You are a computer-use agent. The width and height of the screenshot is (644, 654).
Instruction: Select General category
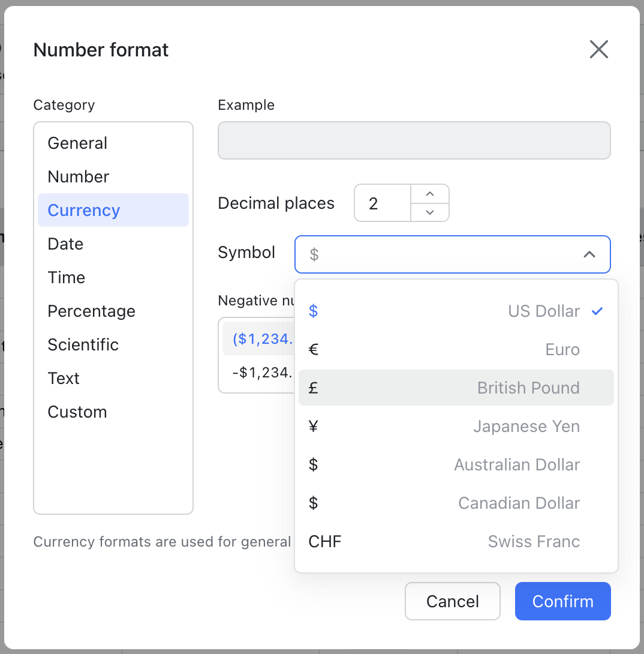pyautogui.click(x=77, y=143)
